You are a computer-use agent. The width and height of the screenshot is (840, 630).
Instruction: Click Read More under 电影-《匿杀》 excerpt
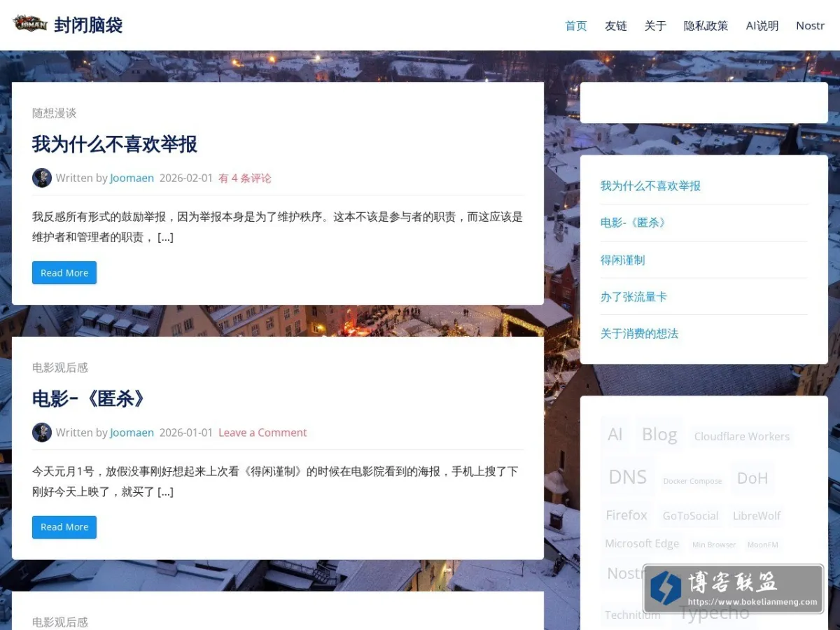[64, 527]
